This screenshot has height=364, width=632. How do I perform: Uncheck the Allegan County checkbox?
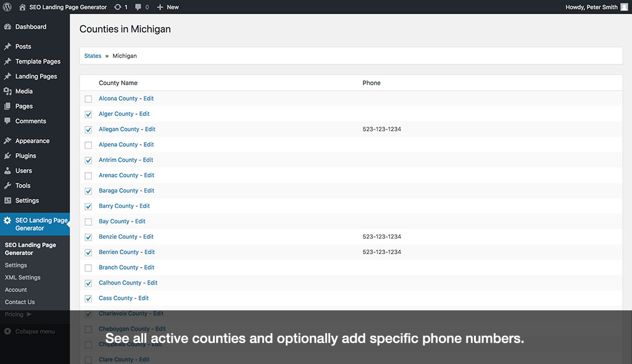88,130
